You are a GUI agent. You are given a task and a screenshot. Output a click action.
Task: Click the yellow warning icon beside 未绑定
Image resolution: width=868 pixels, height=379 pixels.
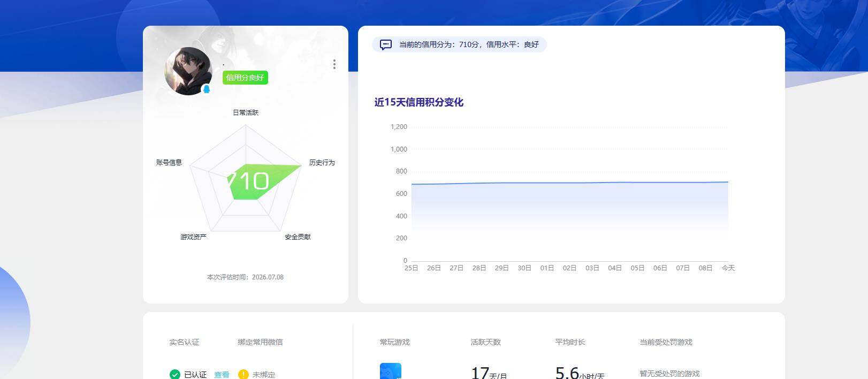(x=243, y=374)
